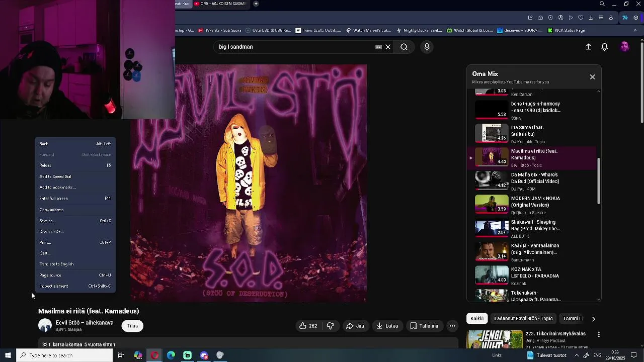This screenshot has width=644, height=362.
Task: Select Translate to English menu entry
Action: pos(75,264)
